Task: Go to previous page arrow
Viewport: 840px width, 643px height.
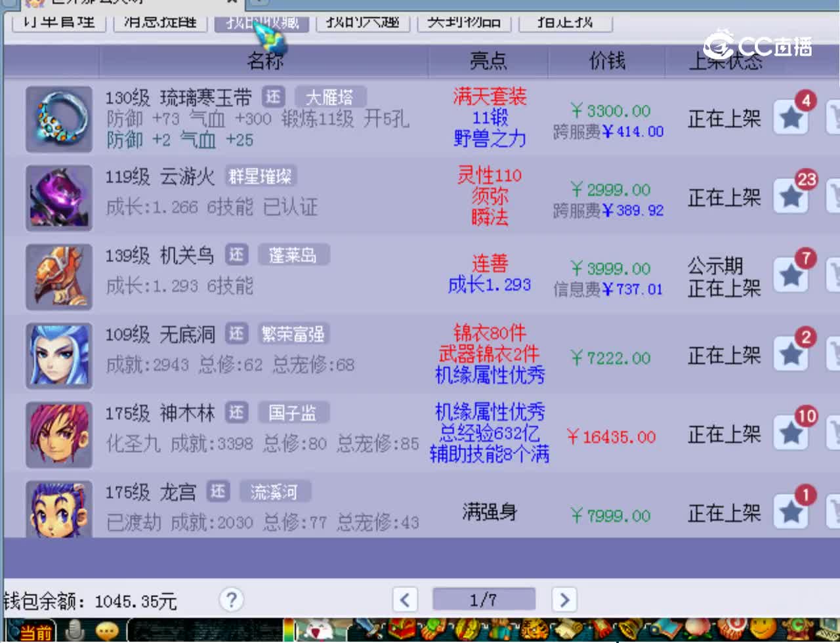Action: point(405,600)
